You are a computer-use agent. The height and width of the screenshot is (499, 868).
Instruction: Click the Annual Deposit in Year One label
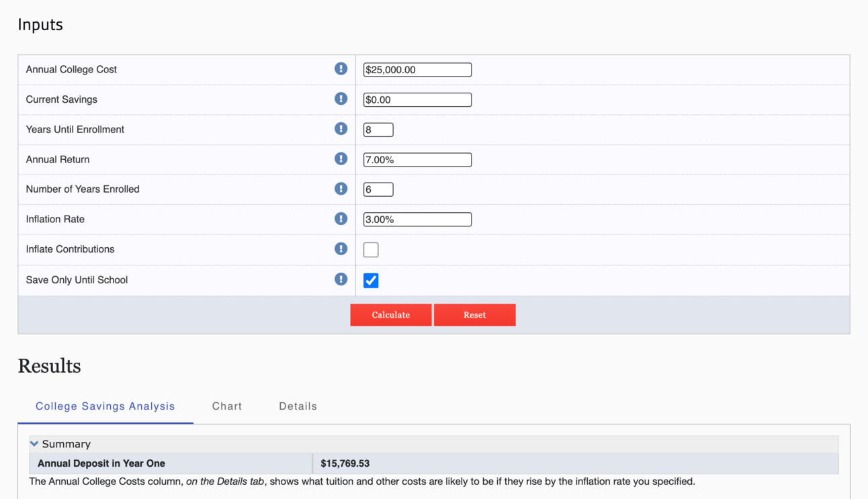click(x=101, y=463)
